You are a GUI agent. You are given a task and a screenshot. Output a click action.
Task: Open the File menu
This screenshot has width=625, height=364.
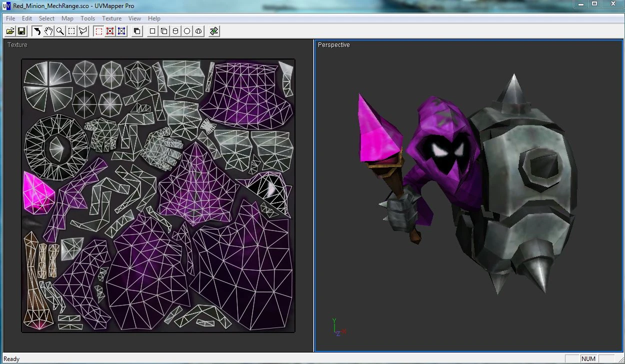click(x=10, y=18)
